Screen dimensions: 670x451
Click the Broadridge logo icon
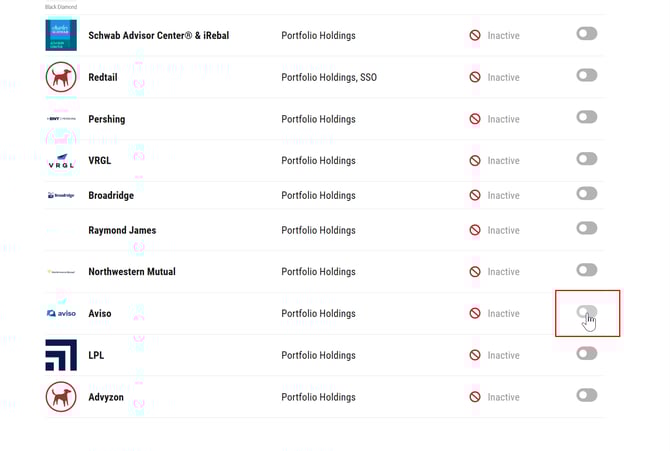click(x=61, y=195)
